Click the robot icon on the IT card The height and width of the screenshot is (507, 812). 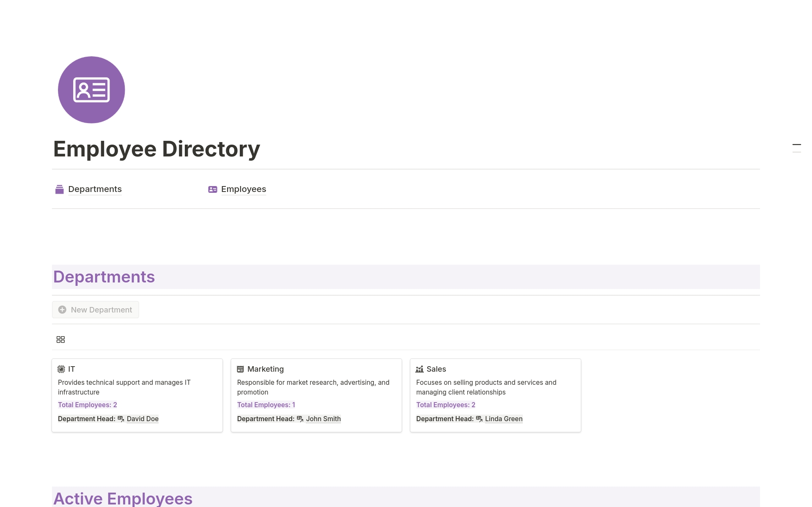(x=61, y=369)
